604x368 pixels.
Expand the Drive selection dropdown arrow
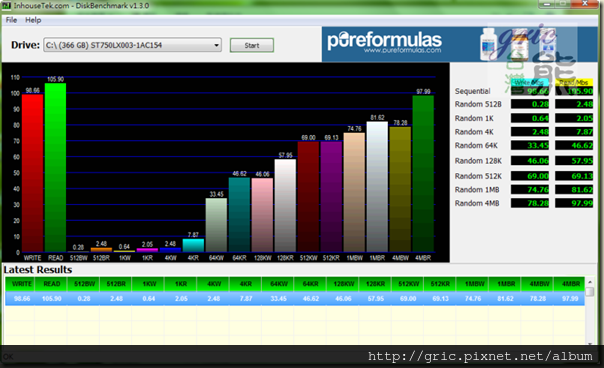click(x=216, y=45)
